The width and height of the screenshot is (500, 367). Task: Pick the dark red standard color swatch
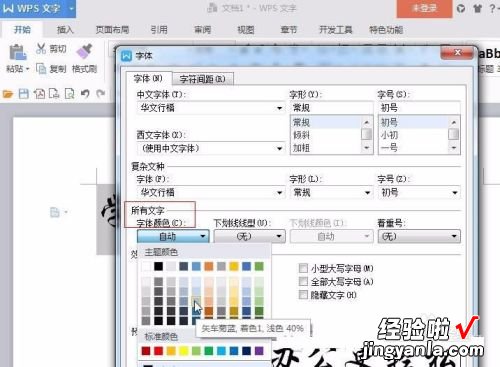click(146, 351)
